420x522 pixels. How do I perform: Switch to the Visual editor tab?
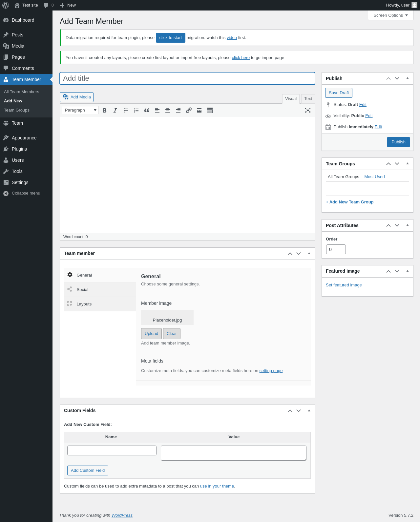pos(291,99)
